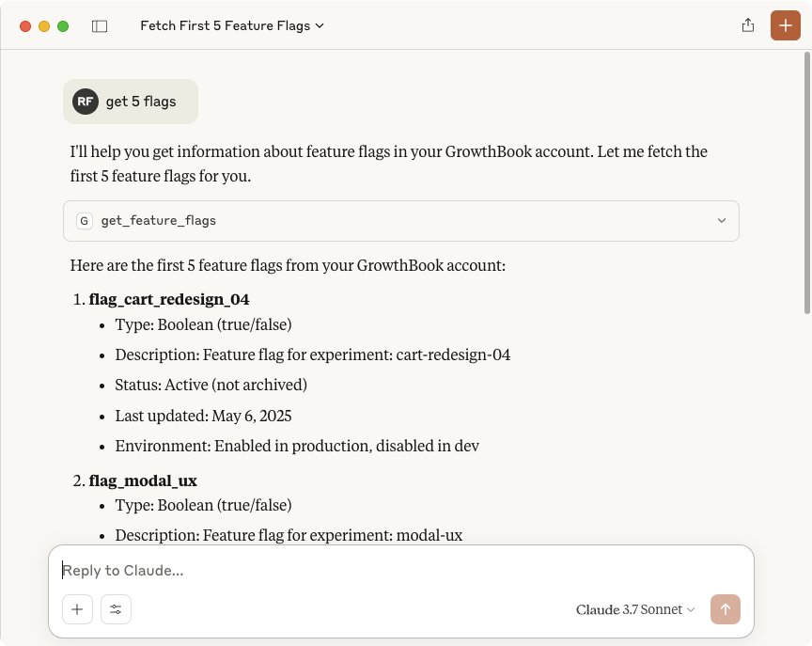Click the 'get 5 flags' user message bubble
The image size is (812, 646).
point(141,102)
